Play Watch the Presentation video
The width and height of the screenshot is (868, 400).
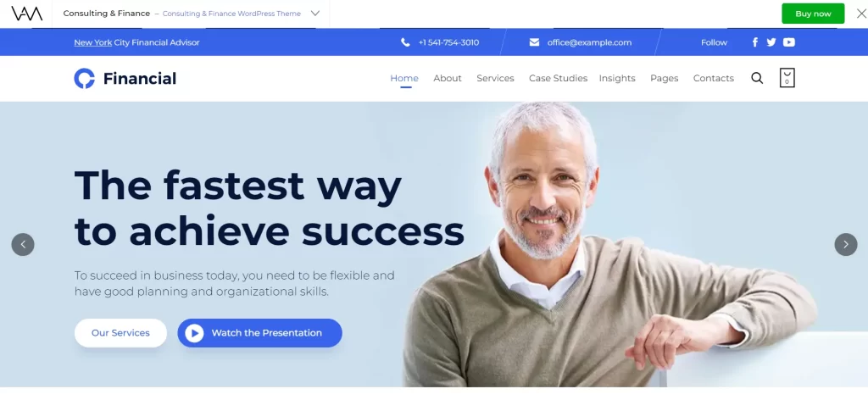tap(259, 332)
